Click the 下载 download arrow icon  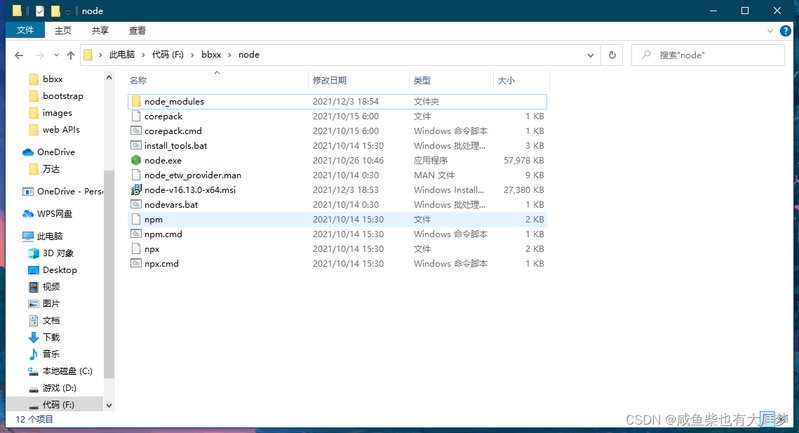[x=34, y=337]
